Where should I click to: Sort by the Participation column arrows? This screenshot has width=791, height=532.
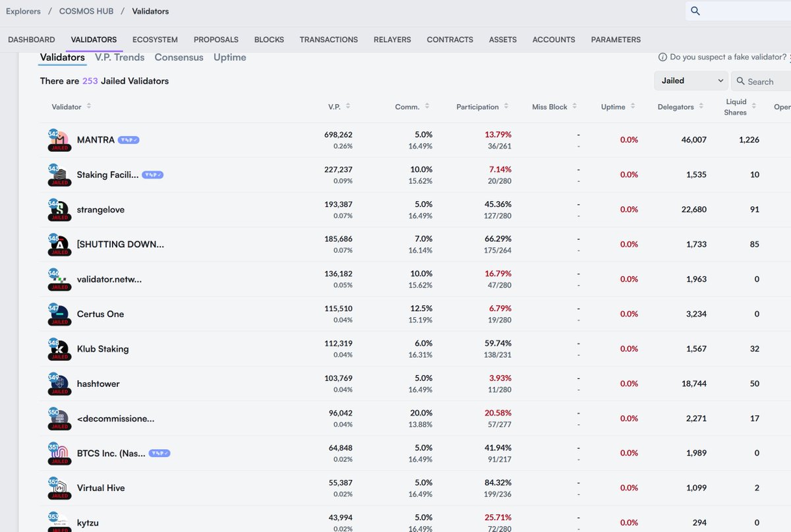506,106
